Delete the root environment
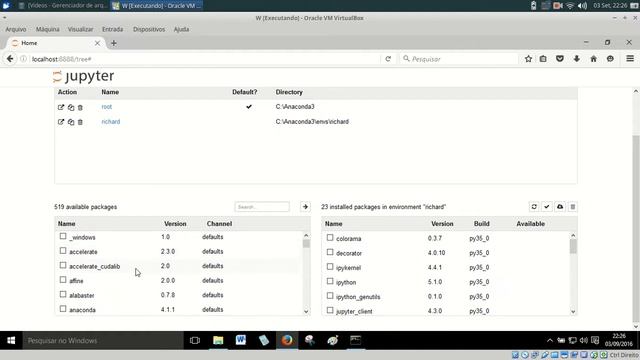The width and height of the screenshot is (640, 360). (x=80, y=107)
